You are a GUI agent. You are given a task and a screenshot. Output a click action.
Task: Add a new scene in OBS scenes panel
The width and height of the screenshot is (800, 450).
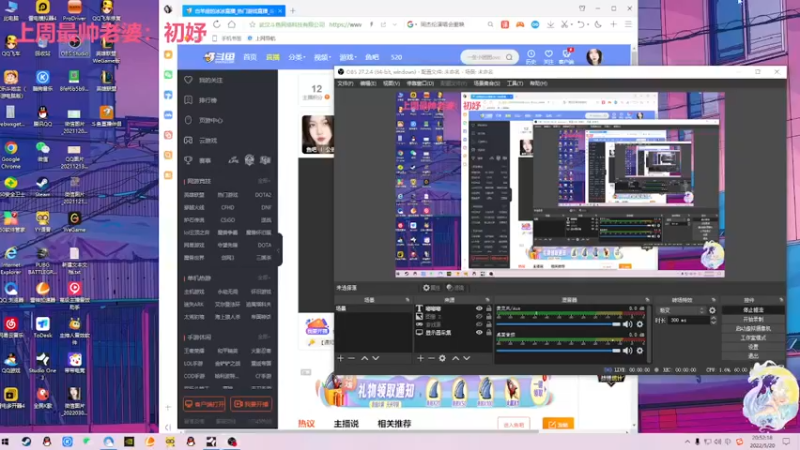click(x=341, y=358)
